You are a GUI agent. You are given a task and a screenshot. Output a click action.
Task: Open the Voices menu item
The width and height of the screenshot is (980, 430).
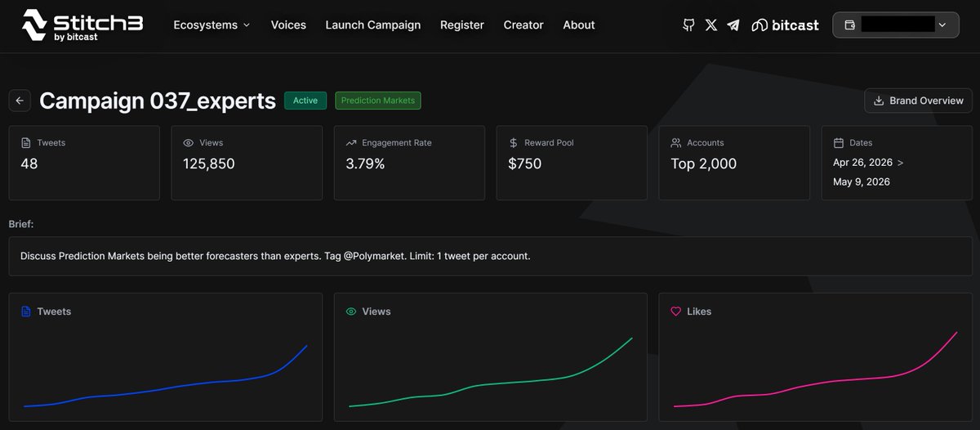coord(288,25)
